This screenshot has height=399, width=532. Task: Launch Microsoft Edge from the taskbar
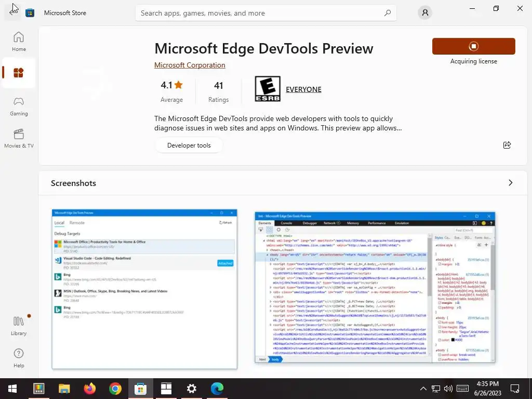pyautogui.click(x=217, y=389)
